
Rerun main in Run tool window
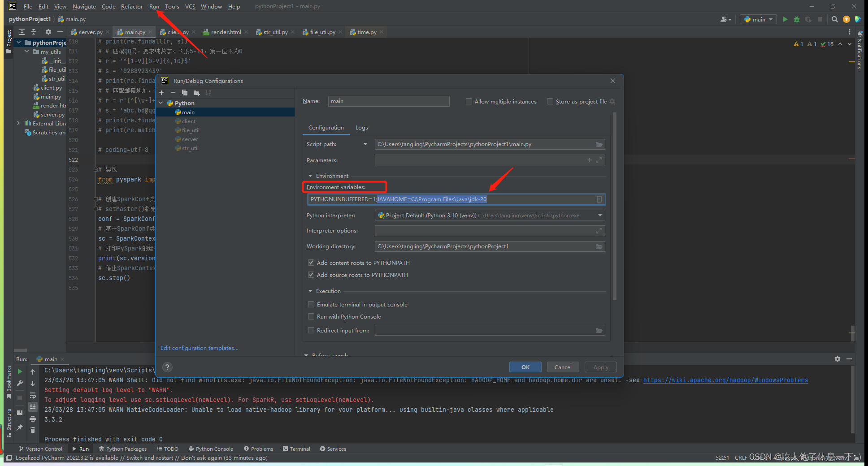(x=20, y=371)
